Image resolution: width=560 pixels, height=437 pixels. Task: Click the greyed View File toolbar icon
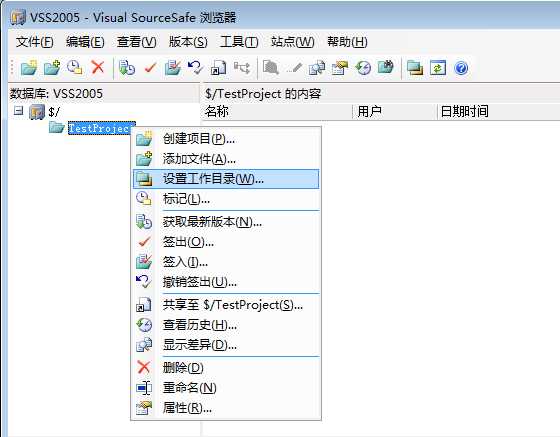[271, 67]
